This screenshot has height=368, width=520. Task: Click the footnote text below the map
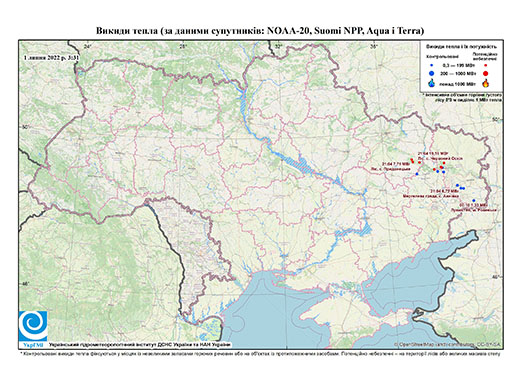[x=260, y=353]
